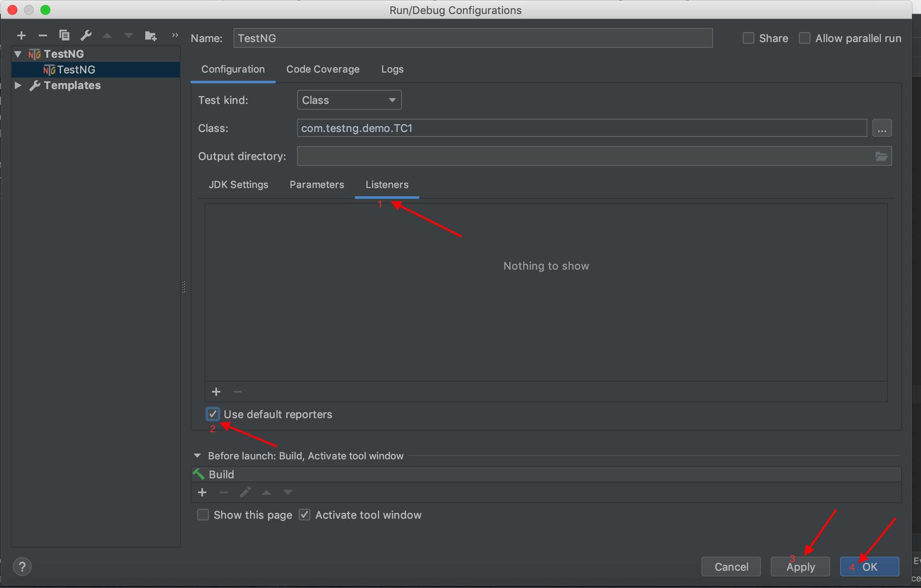Move before launch task down
The image size is (921, 588).
(x=288, y=492)
